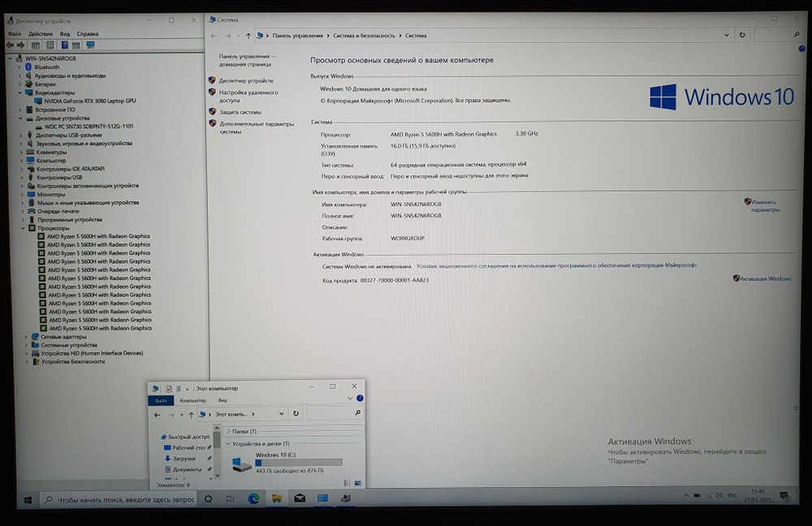The width and height of the screenshot is (812, 526).
Task: Click the Properties icon on Explorer quick access toolbar
Action: (168, 388)
